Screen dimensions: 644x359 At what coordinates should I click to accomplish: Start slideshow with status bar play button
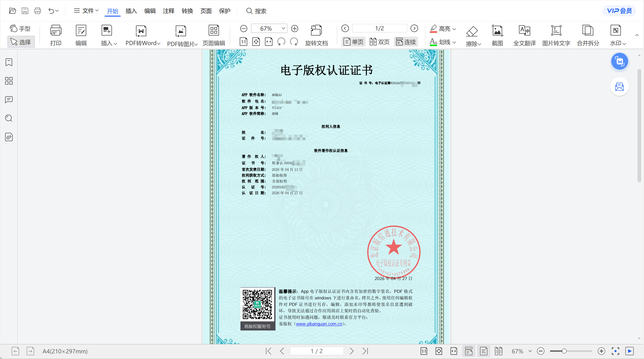630,351
